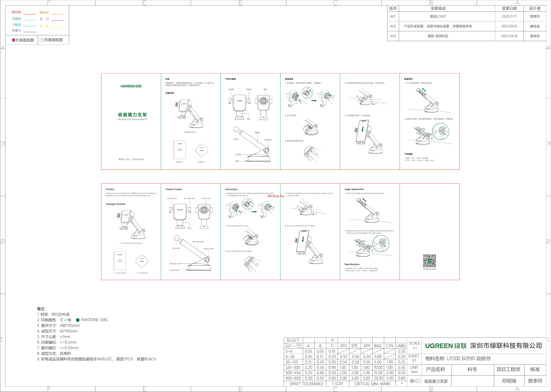Screen dimensions: 551x392
Task: Click the 'SCALE 1:1' cell
Action: pos(414,346)
